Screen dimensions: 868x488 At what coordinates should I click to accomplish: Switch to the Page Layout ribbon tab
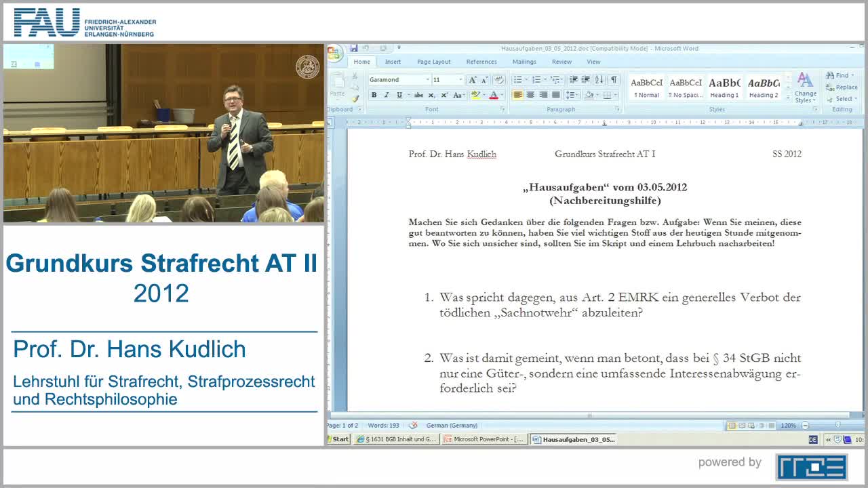pyautogui.click(x=433, y=62)
